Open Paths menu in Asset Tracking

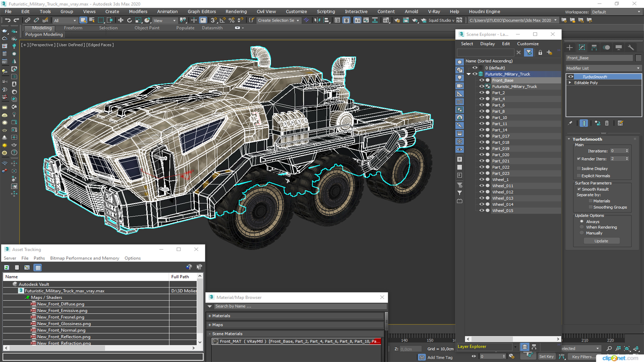point(39,258)
